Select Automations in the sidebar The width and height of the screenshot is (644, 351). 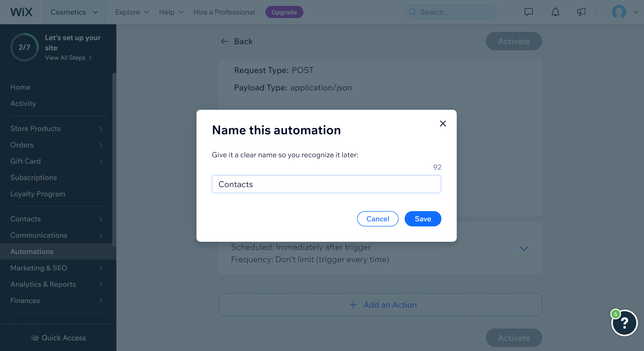click(58, 251)
